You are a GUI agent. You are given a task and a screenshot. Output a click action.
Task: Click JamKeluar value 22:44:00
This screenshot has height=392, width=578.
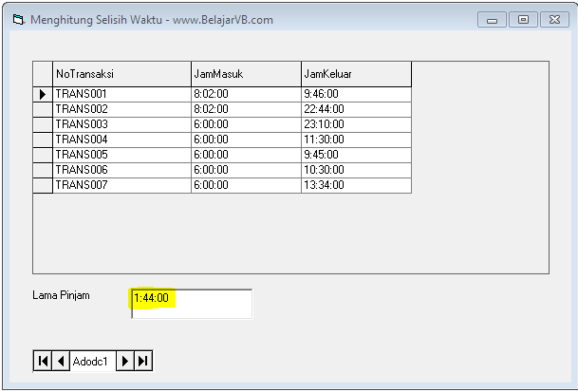(x=356, y=109)
